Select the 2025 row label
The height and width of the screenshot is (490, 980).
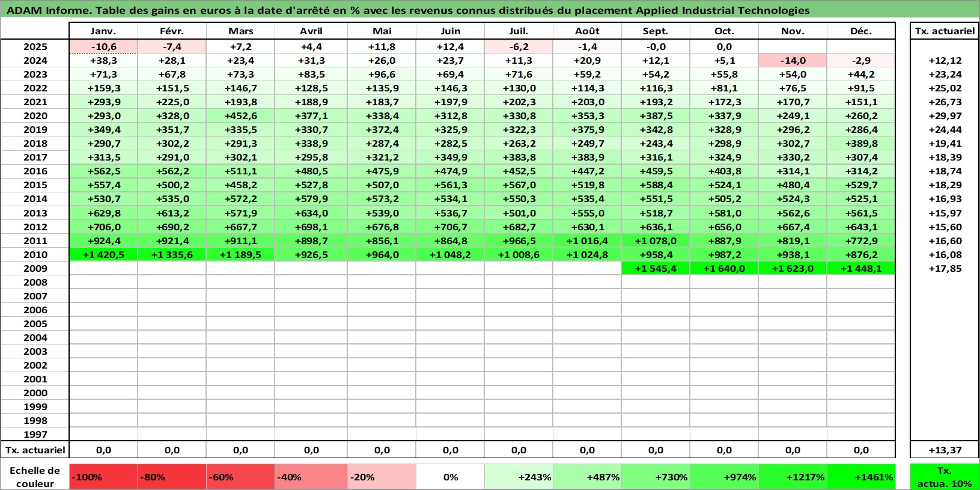coord(35,46)
